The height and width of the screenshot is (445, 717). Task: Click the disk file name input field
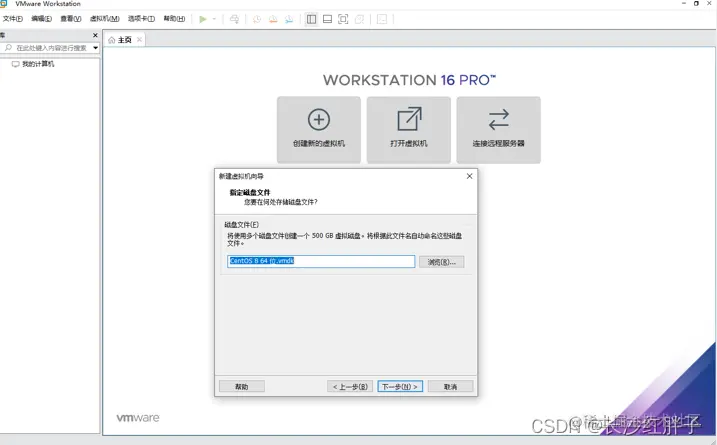tap(321, 261)
